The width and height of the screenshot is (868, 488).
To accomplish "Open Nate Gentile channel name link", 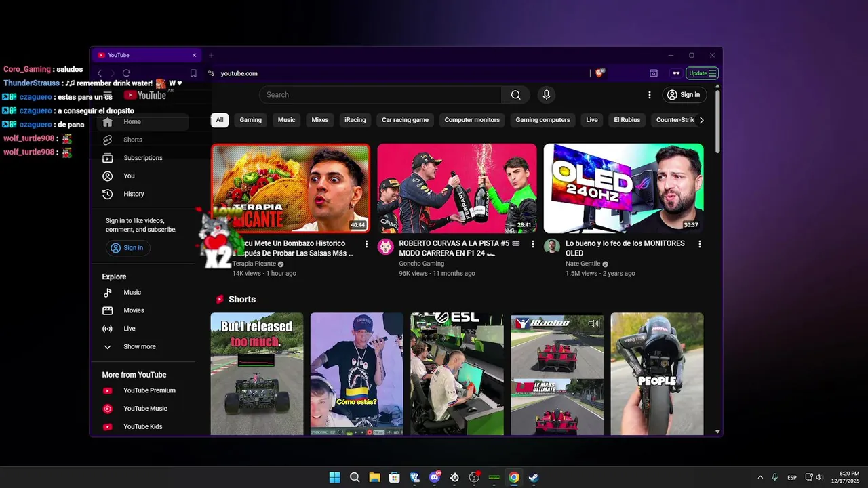I will click(583, 264).
